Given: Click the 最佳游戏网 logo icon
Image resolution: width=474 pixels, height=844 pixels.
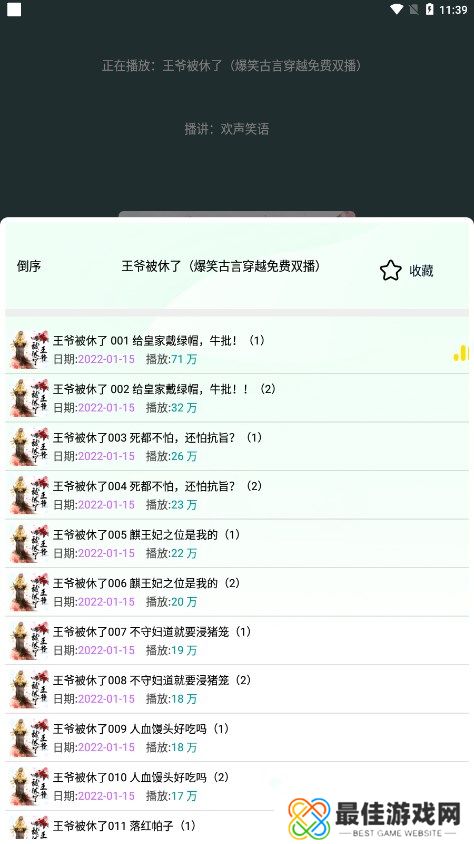Looking at the screenshot, I should tap(309, 818).
